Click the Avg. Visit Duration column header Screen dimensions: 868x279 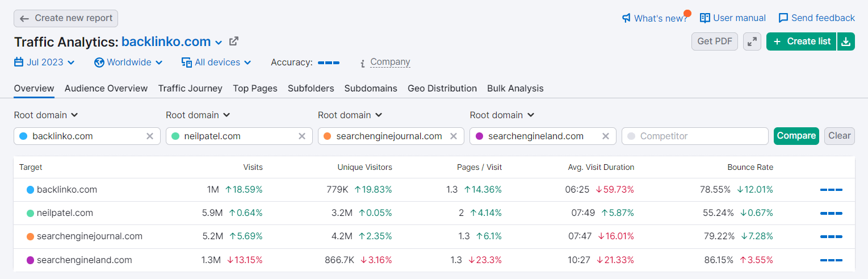click(x=601, y=168)
